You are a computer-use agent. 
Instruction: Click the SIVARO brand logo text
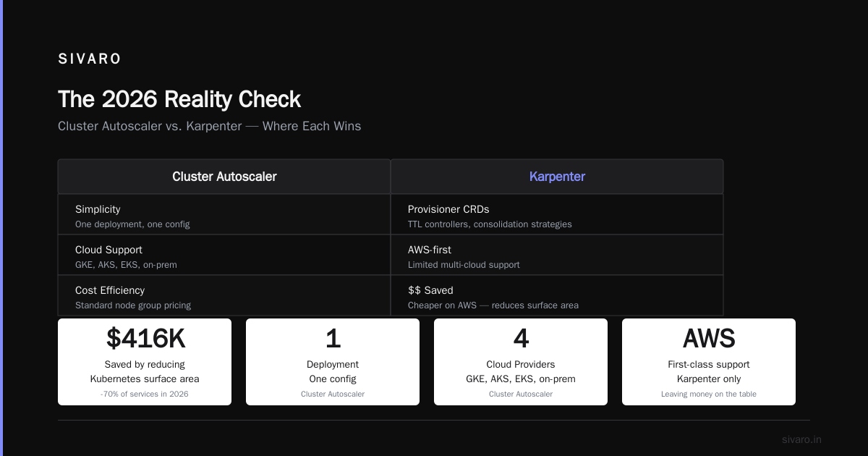coord(90,59)
